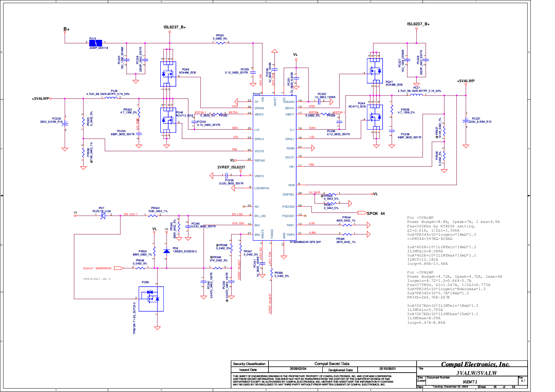Click the 'Fsw=300KHz by RT8206 setting.' note

pyautogui.click(x=442, y=226)
